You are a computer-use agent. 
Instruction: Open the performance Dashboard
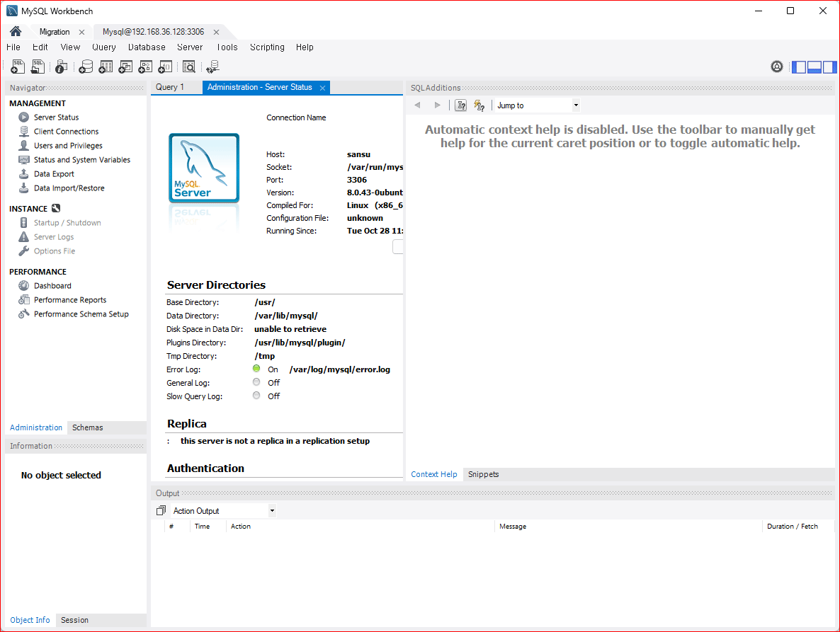click(52, 286)
